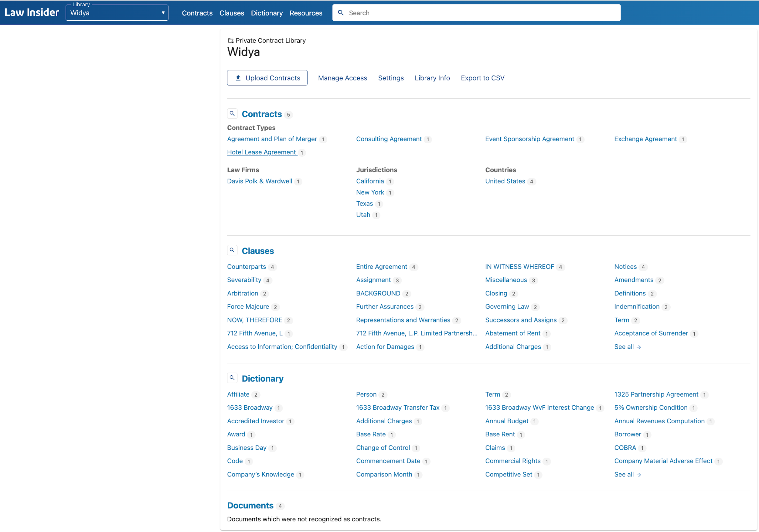This screenshot has height=532, width=759.
Task: Open the Dictionary section heading link
Action: (x=263, y=379)
